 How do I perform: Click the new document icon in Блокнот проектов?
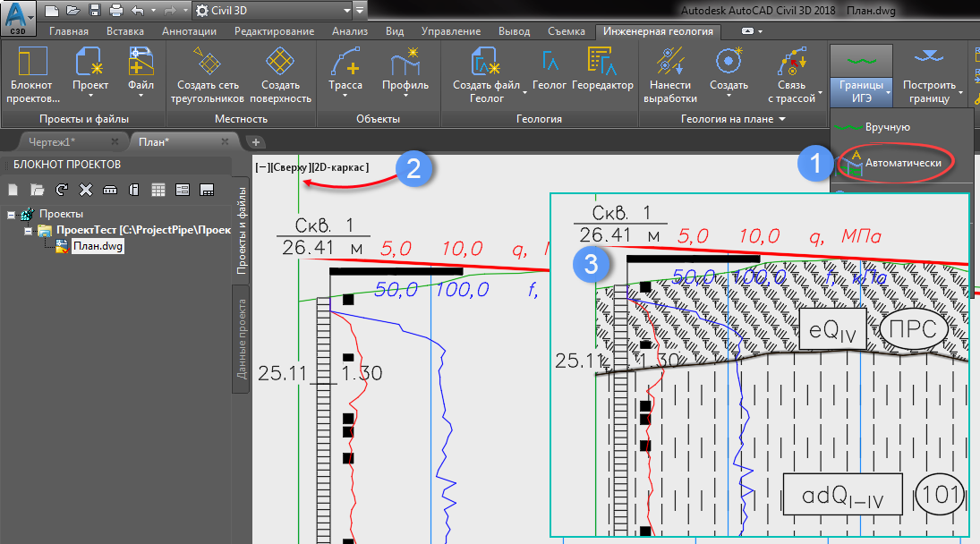pyautogui.click(x=13, y=190)
